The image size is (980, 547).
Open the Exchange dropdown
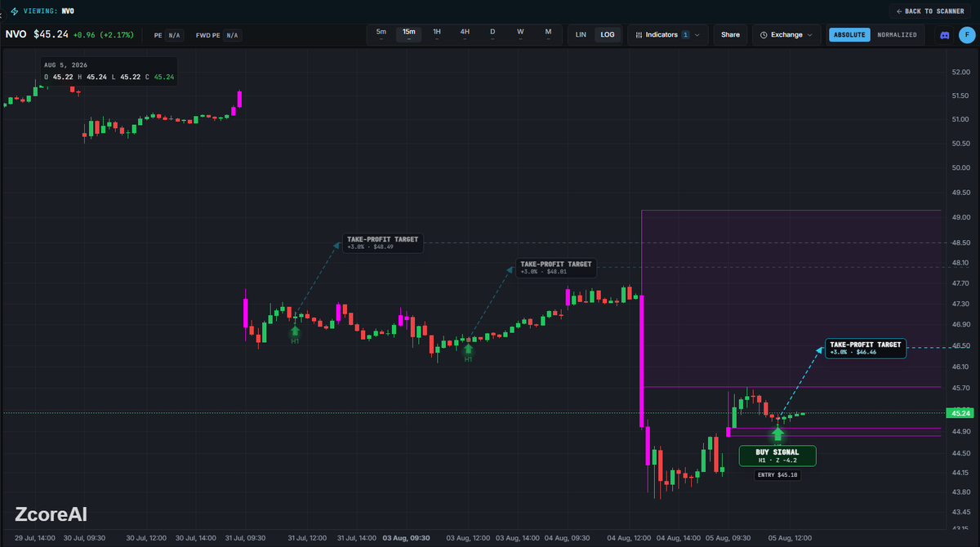pos(786,35)
